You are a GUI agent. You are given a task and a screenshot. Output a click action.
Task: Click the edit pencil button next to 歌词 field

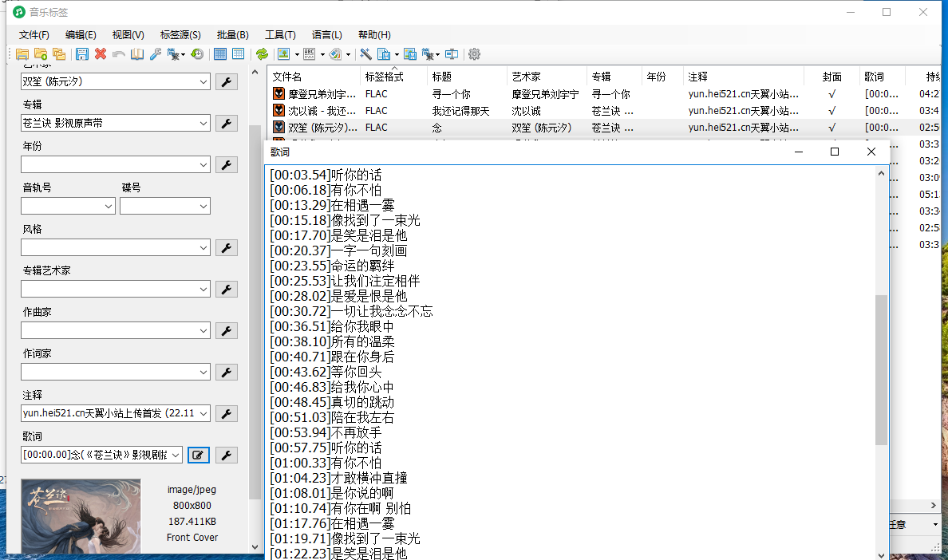(x=198, y=455)
